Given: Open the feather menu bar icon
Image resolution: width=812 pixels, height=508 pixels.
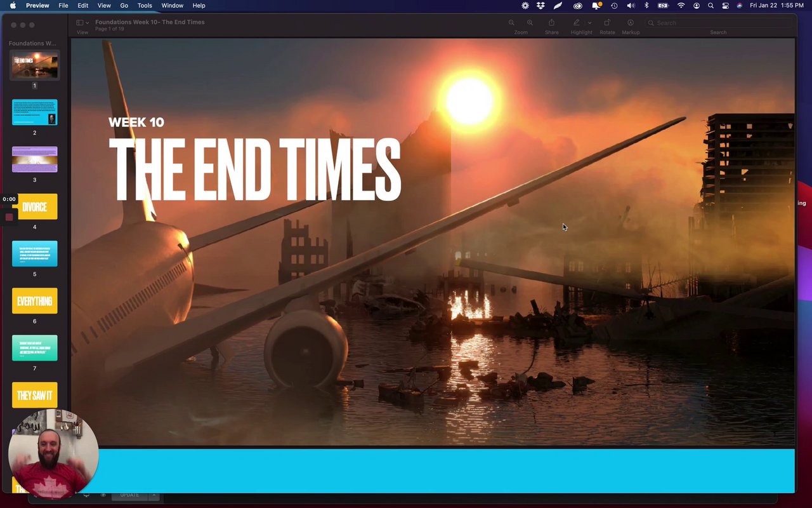Looking at the screenshot, I should [x=558, y=5].
